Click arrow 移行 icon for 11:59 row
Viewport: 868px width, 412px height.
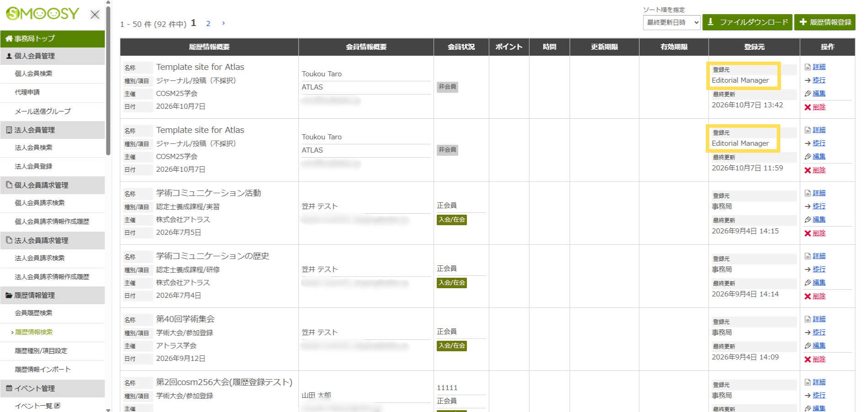tap(808, 143)
